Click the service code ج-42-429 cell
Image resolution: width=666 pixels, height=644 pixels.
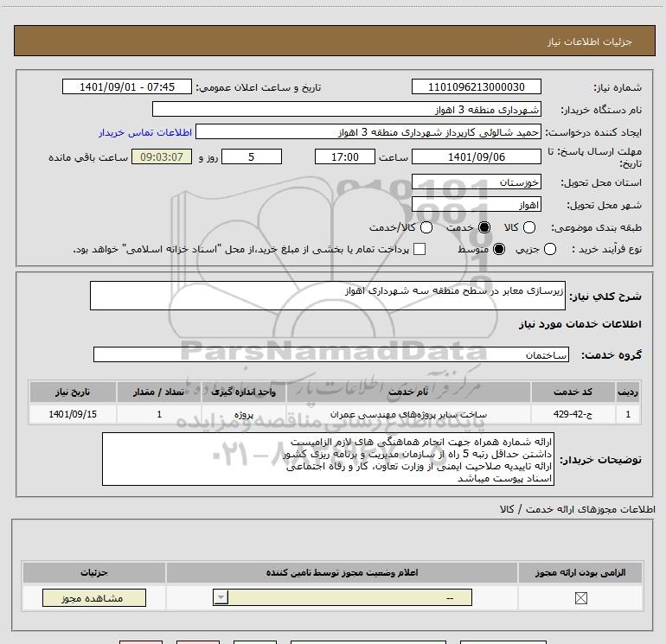(x=573, y=414)
